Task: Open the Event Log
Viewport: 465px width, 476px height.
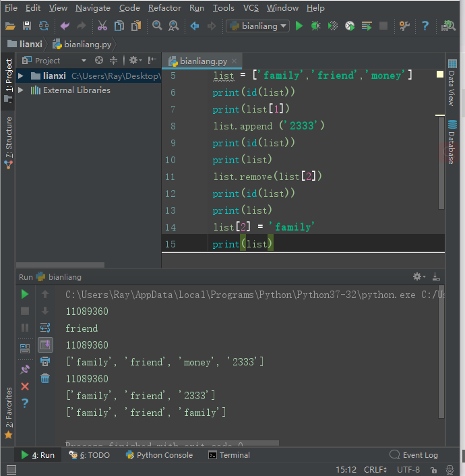Action: click(x=414, y=455)
